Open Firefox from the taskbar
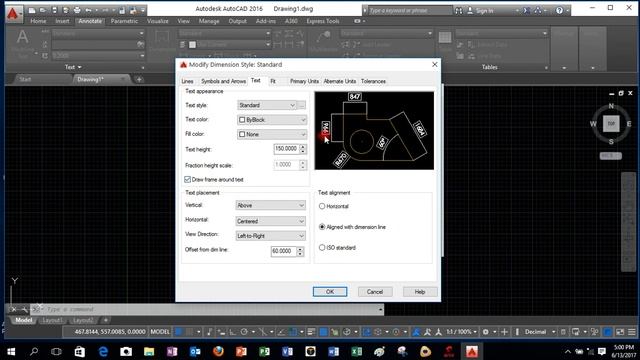This screenshot has width=640, height=360. click(x=218, y=351)
